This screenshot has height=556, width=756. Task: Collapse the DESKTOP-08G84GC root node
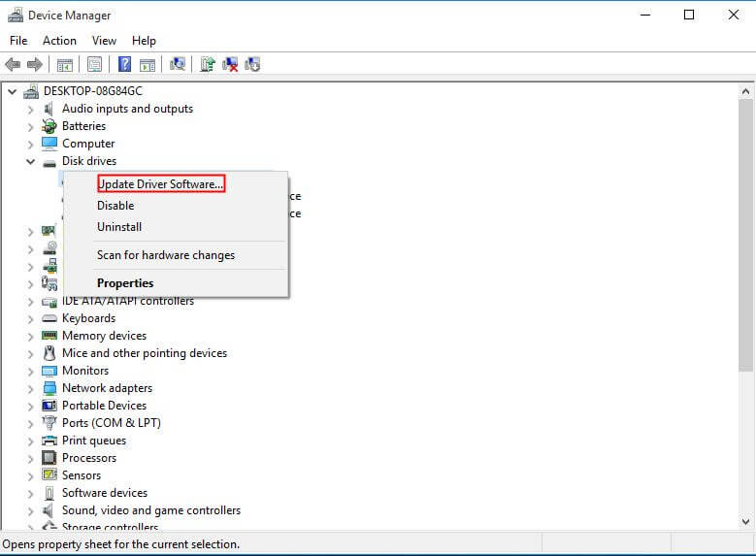[13, 91]
